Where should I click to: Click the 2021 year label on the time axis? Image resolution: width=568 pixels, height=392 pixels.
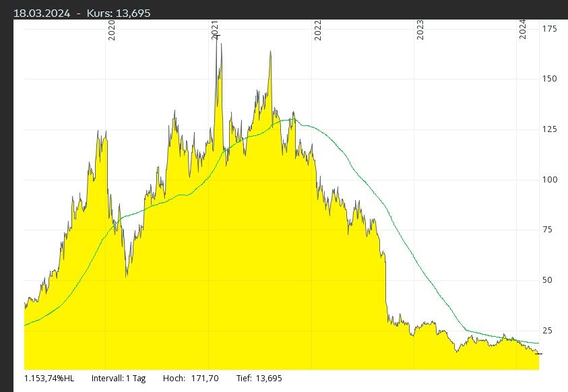click(x=215, y=31)
